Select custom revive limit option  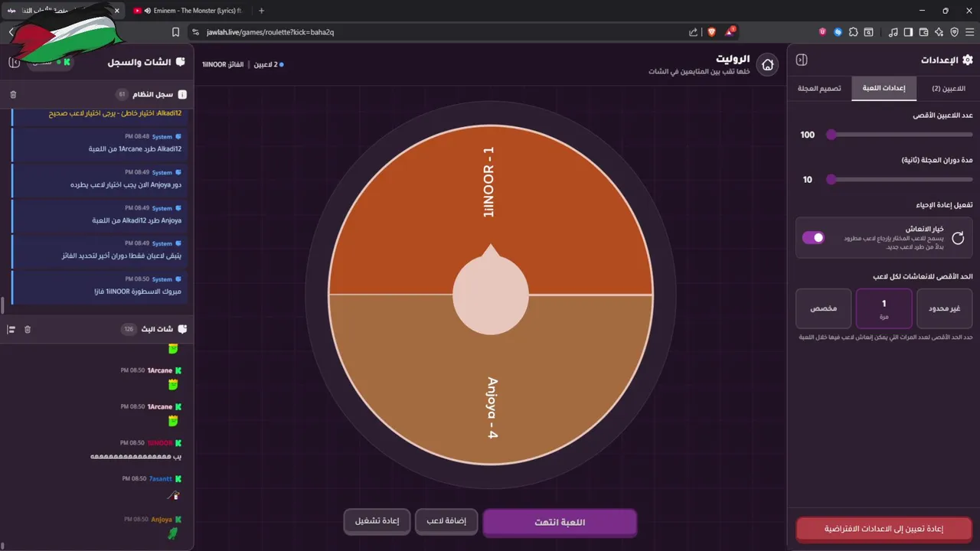(823, 308)
